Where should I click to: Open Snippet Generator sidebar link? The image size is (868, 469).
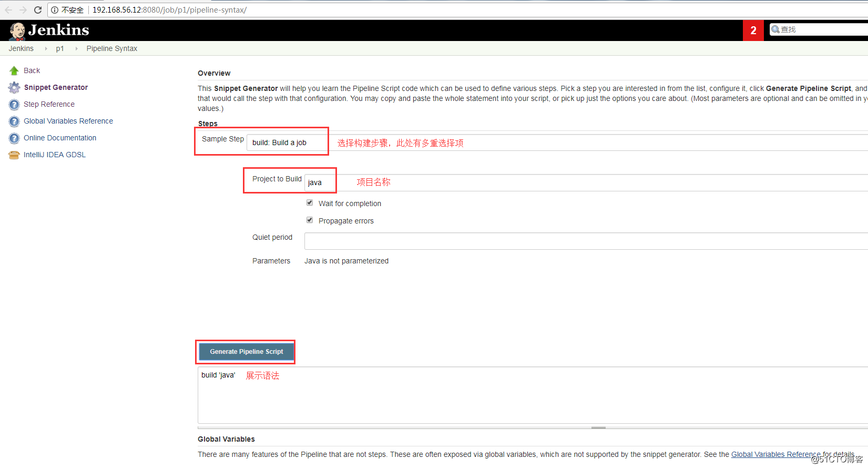[56, 87]
